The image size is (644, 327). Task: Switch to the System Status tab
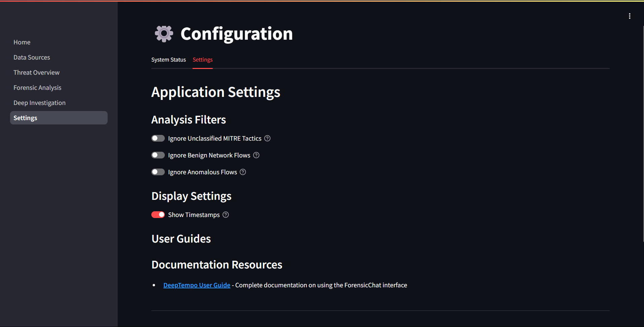(x=168, y=60)
